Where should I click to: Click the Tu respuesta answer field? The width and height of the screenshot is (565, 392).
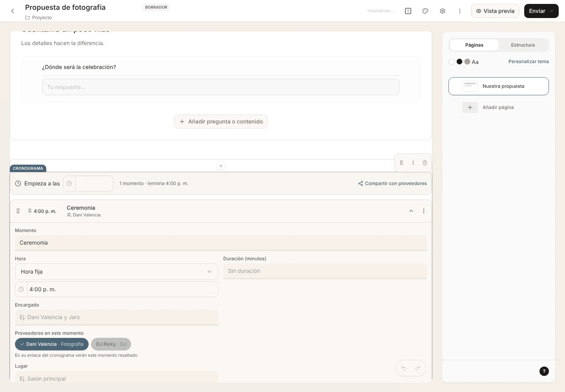(x=221, y=87)
